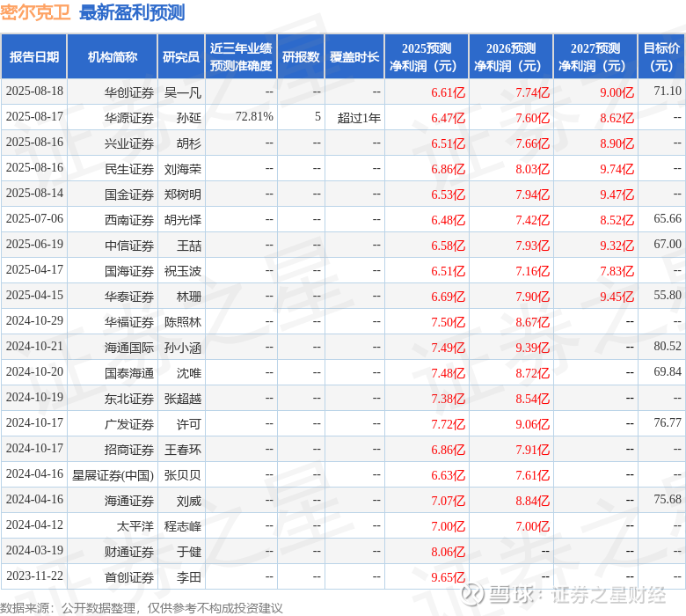Select the 覆盖时长 column header
The width and height of the screenshot is (686, 616).
[x=354, y=57]
